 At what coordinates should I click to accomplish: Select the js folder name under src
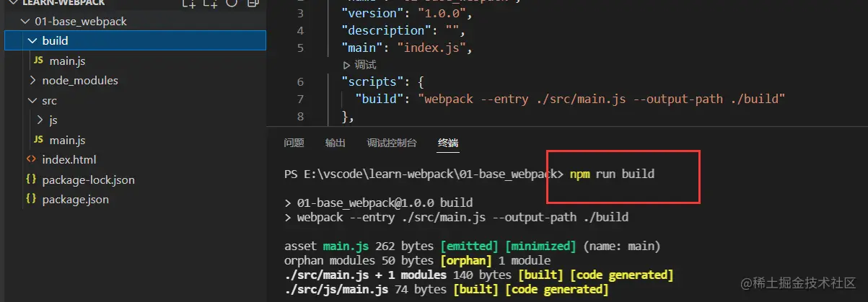(x=53, y=120)
